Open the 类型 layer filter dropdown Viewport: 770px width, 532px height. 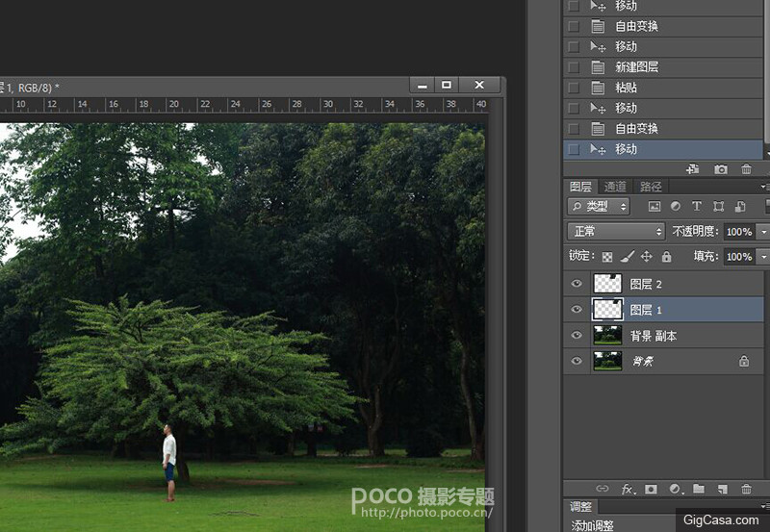coord(598,207)
